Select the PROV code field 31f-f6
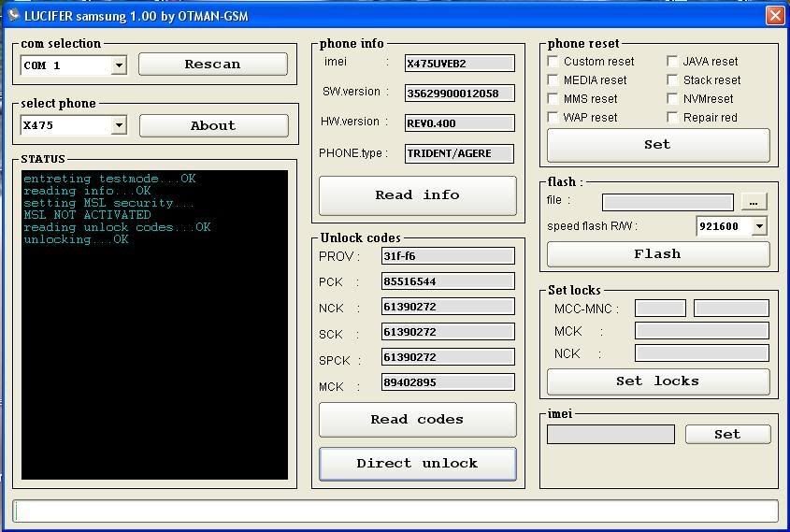Image resolution: width=790 pixels, height=532 pixels. [448, 256]
